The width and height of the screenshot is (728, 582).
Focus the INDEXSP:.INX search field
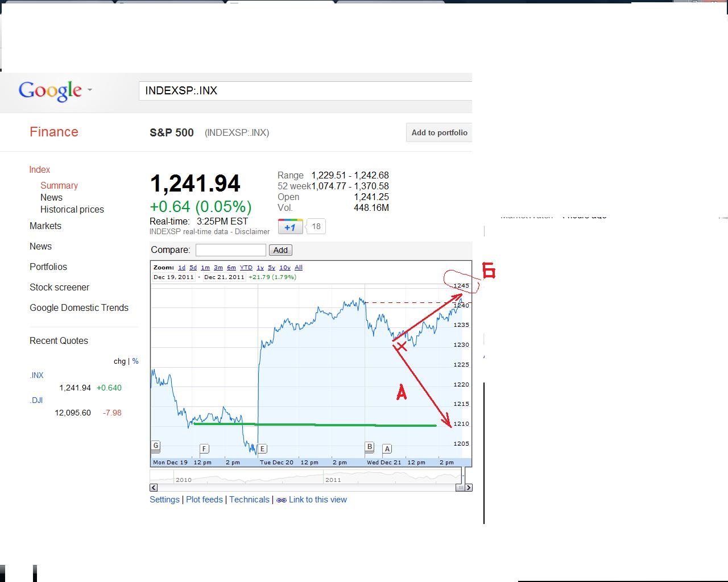pyautogui.click(x=305, y=90)
